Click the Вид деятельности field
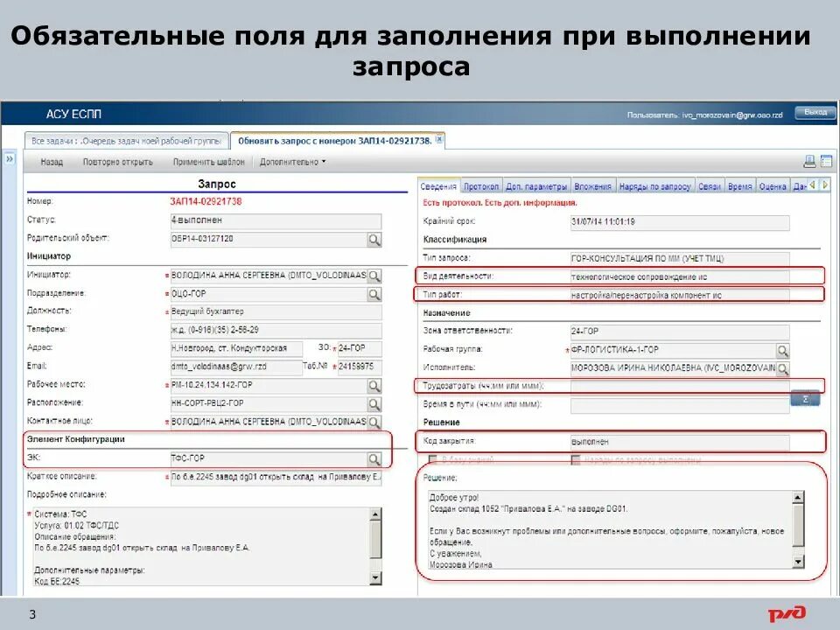 680,277
